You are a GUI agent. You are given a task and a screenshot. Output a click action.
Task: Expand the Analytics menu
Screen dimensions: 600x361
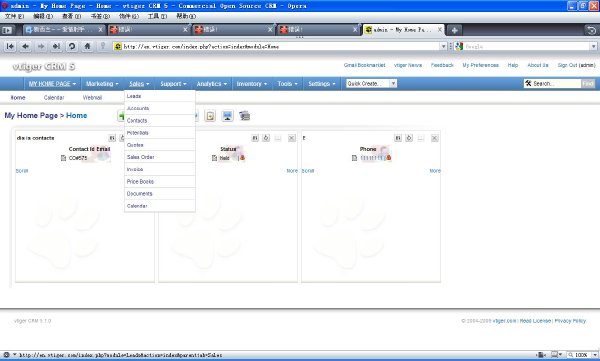(212, 83)
